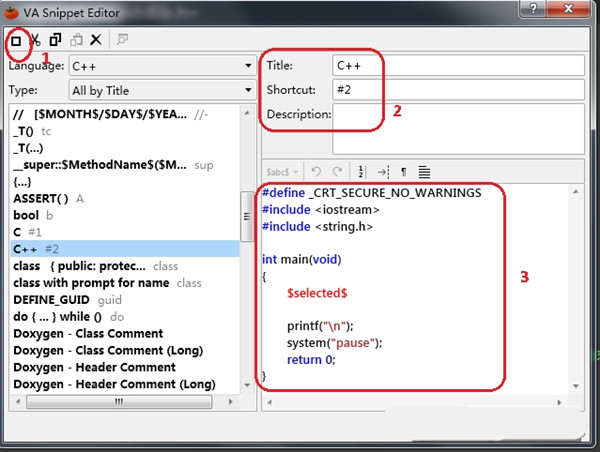Click the New snippet icon

[16, 40]
